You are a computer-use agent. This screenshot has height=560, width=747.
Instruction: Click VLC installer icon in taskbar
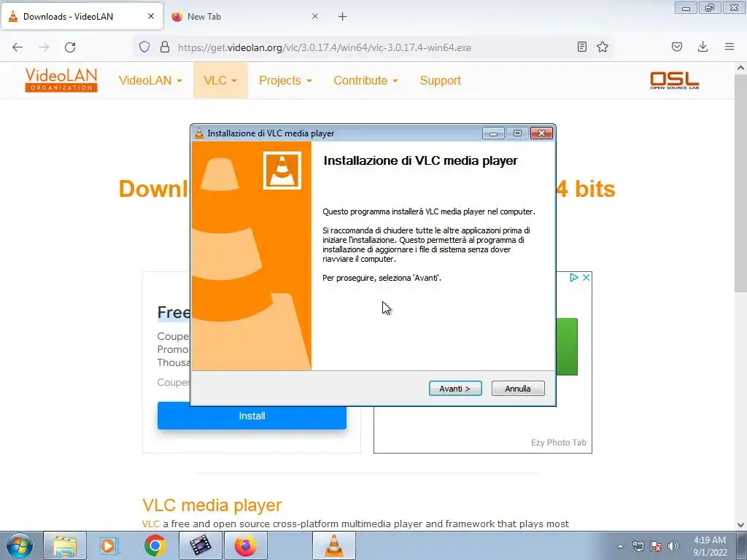click(x=334, y=545)
